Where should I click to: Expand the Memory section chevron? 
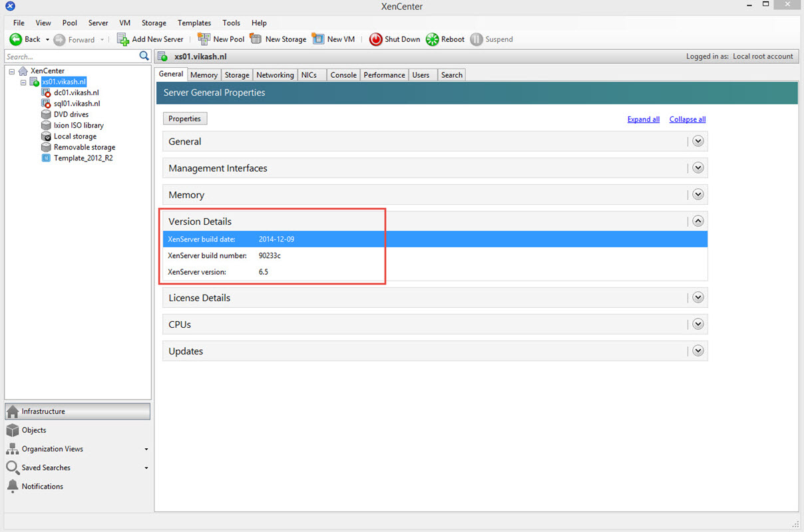[x=698, y=194]
